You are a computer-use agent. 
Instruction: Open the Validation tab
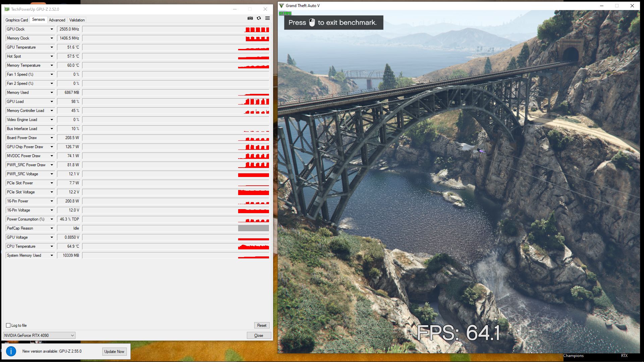[x=77, y=20]
